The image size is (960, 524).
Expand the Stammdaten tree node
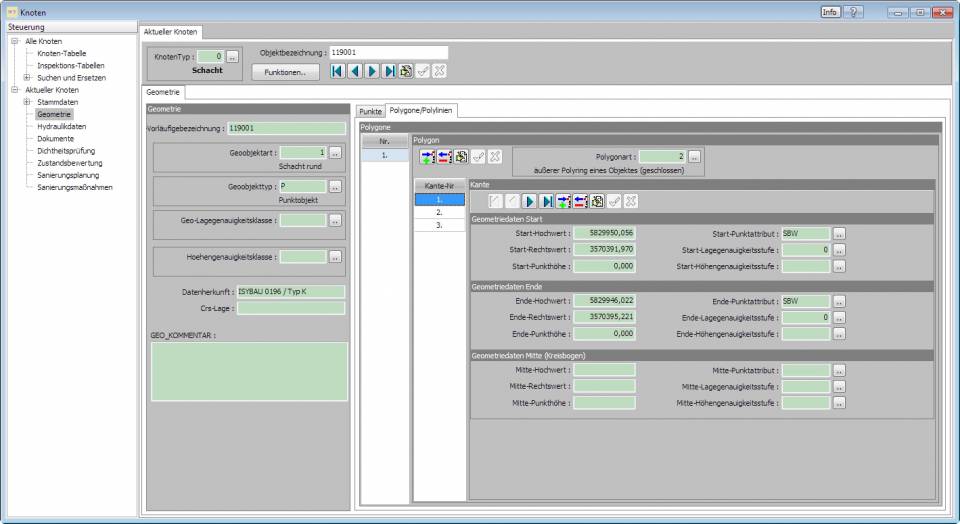(x=27, y=102)
